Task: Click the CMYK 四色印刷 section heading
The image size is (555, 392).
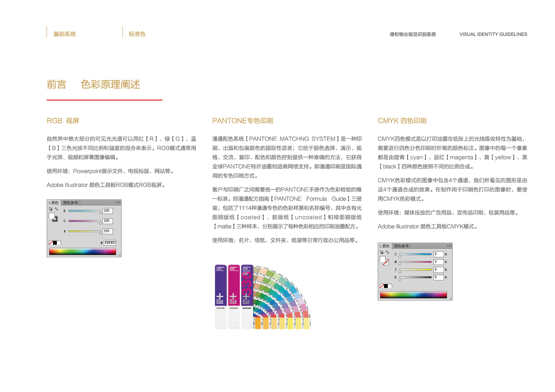Action: pyautogui.click(x=402, y=121)
